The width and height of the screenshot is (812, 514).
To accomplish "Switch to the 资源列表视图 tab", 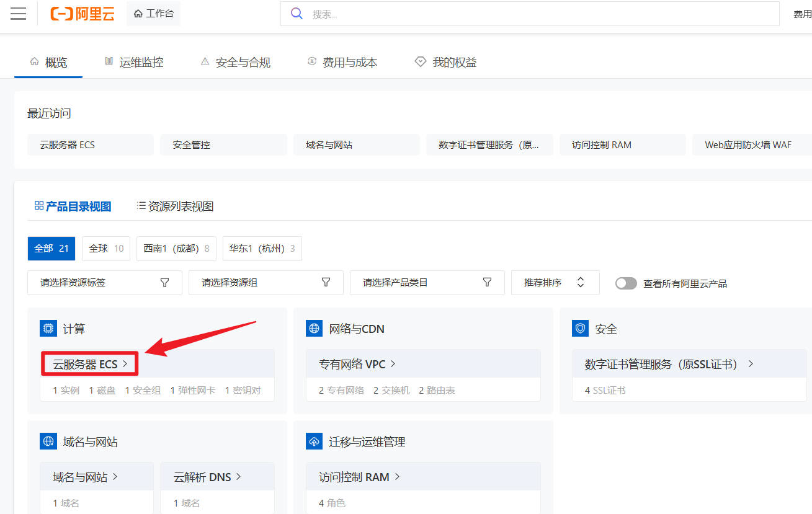I will click(x=175, y=206).
